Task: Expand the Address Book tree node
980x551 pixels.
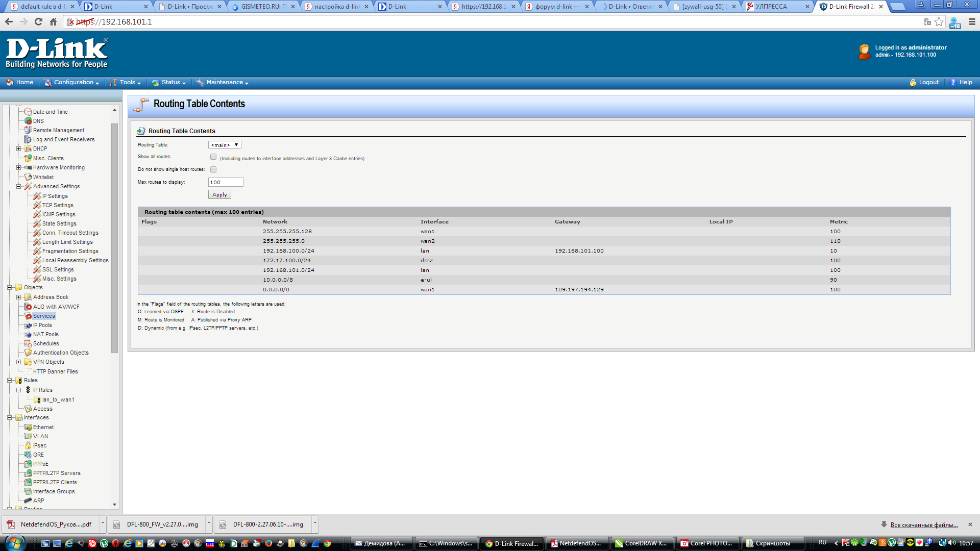Action: 19,297
